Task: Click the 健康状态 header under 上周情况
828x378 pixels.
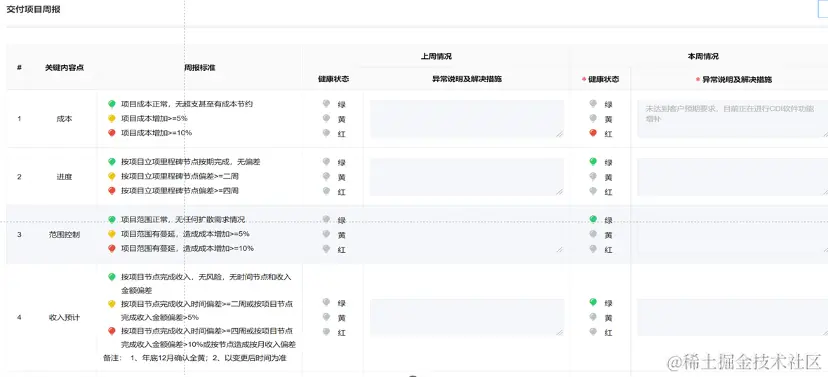Action: [x=333, y=79]
